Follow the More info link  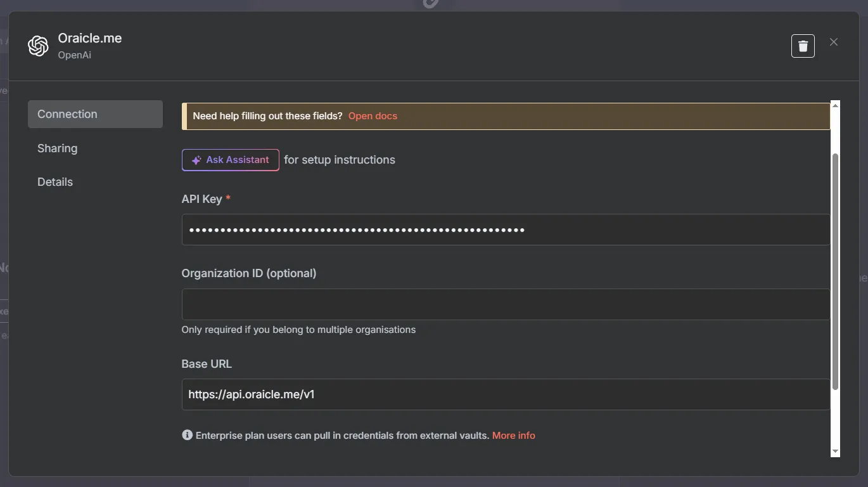pos(513,436)
